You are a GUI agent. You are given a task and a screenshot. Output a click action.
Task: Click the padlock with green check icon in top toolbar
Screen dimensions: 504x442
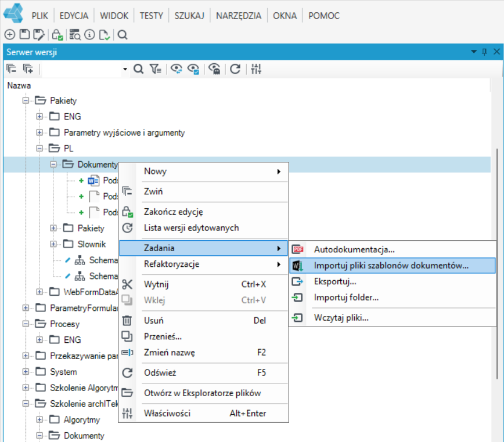[57, 35]
